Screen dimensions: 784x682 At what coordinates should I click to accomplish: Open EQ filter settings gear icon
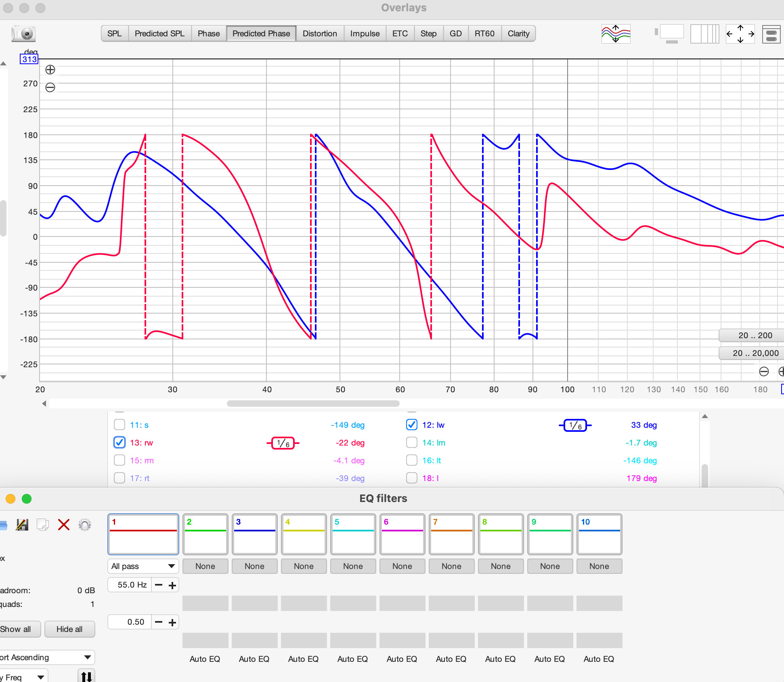pos(85,525)
